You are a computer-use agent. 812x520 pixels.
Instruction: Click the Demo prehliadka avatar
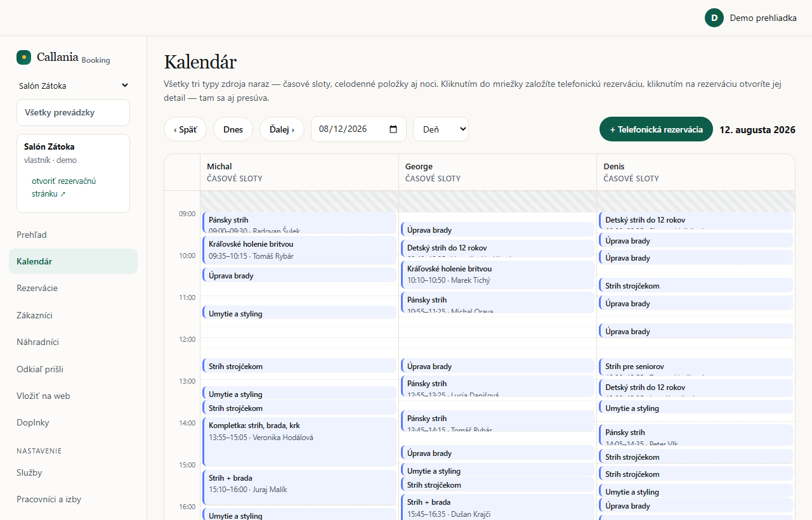(x=714, y=18)
